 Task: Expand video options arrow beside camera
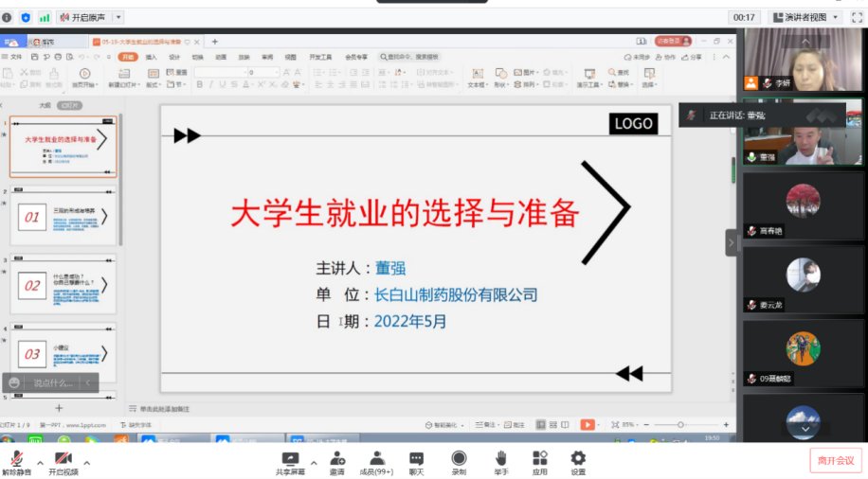pyautogui.click(x=87, y=463)
